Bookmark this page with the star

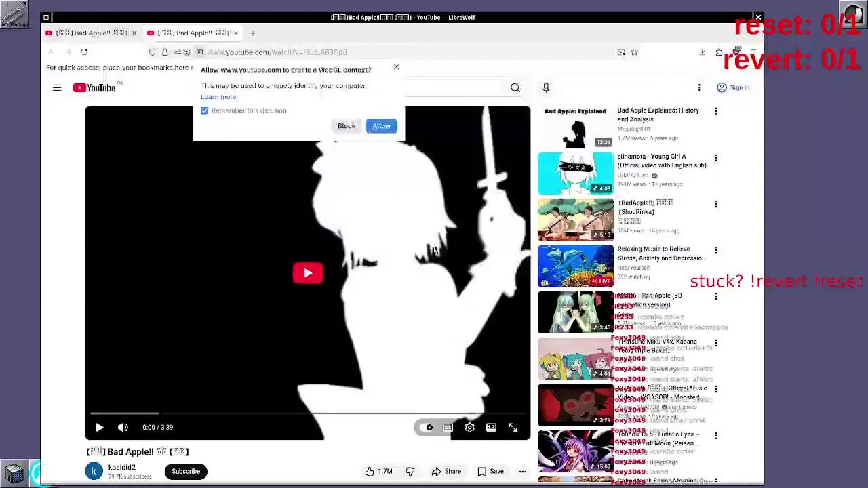pyautogui.click(x=634, y=52)
